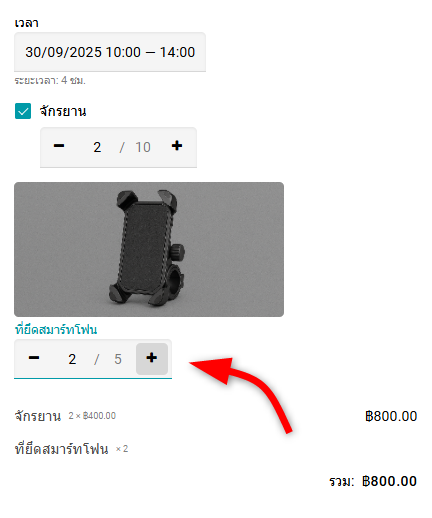This screenshot has width=432, height=518.
Task: Uncheck the จักรยาน checkbox
Action: pos(23,111)
